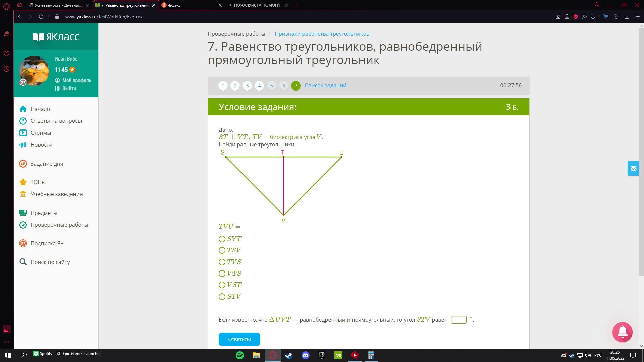Open the Успеваемость - Дневник tab
The width and height of the screenshot is (644, 362).
(57, 5)
